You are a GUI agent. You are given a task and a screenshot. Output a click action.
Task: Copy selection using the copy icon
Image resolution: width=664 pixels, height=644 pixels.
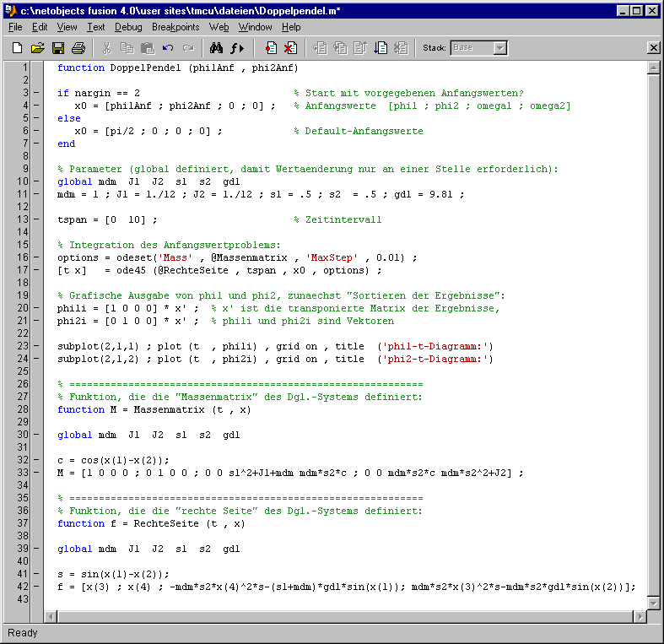click(127, 48)
